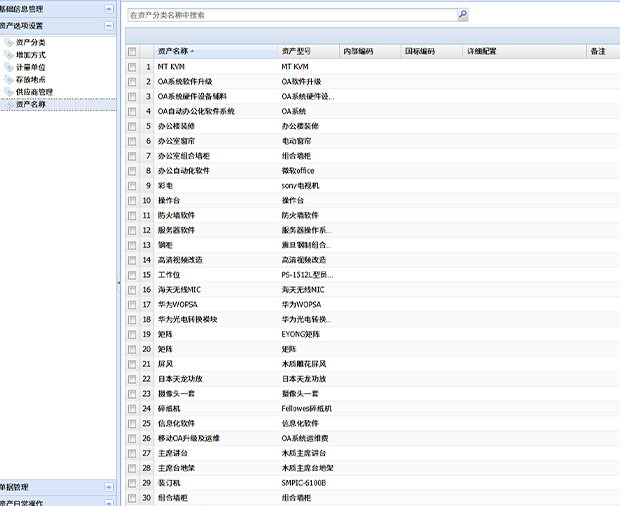Image resolution: width=620 pixels, height=506 pixels.
Task: Collapse the left sidebar with splitter arrow
Action: click(119, 282)
